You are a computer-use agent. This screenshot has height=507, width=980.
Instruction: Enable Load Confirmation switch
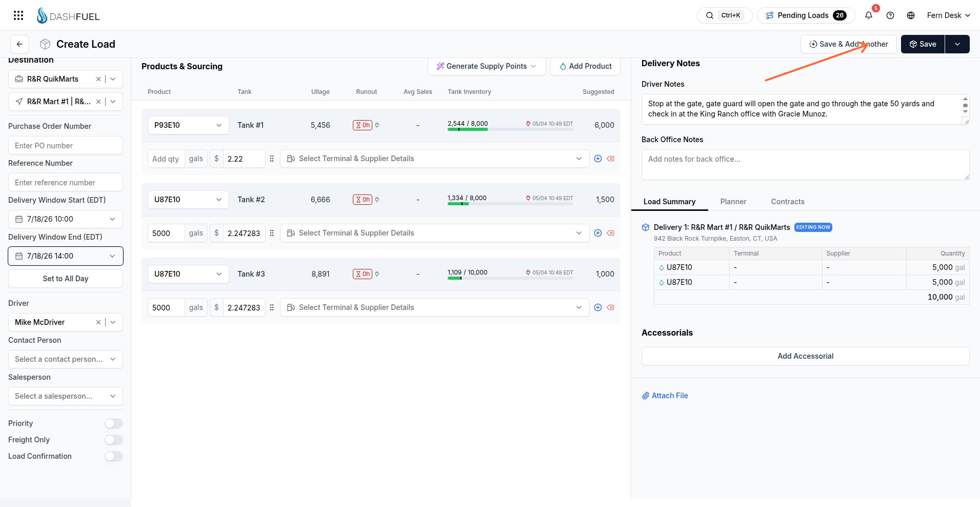point(114,456)
